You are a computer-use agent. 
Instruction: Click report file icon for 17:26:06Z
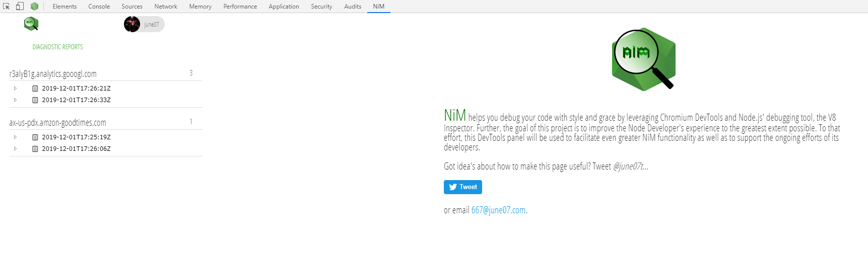coord(35,149)
